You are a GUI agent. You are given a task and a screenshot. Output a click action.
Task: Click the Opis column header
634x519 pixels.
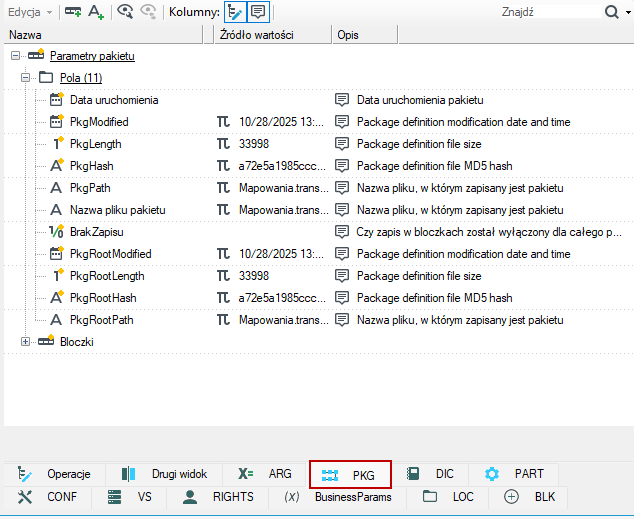coord(365,35)
